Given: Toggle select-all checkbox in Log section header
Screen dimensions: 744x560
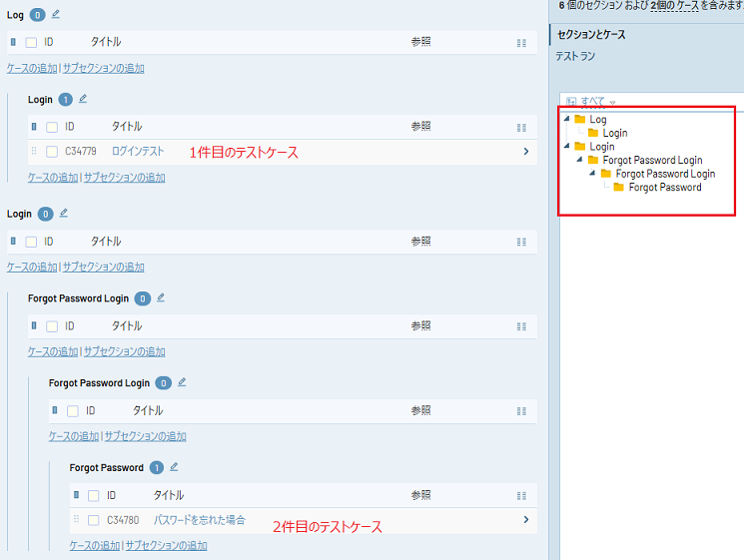Looking at the screenshot, I should [31, 43].
